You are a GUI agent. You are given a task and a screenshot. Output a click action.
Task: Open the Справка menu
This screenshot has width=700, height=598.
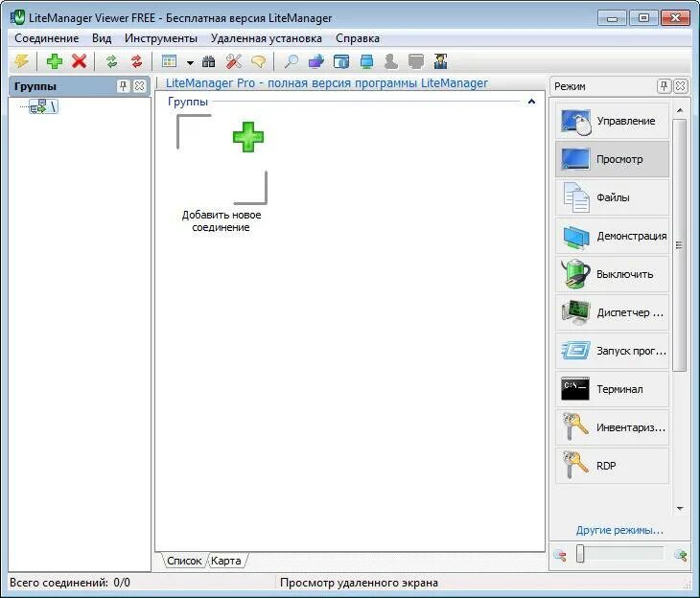358,38
